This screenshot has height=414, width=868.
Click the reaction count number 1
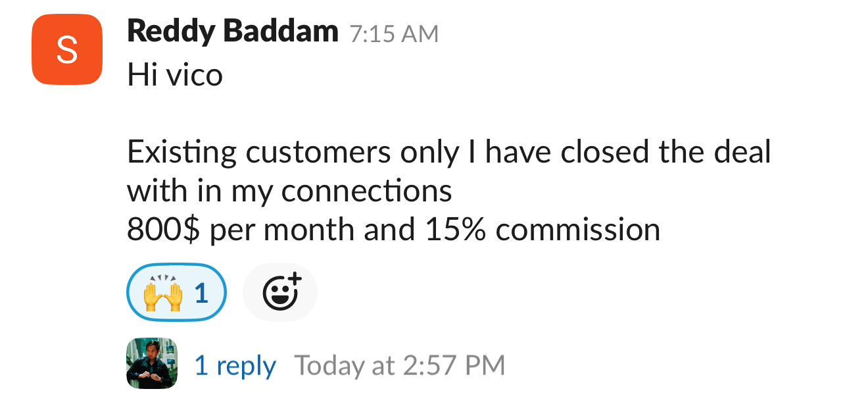click(x=201, y=294)
